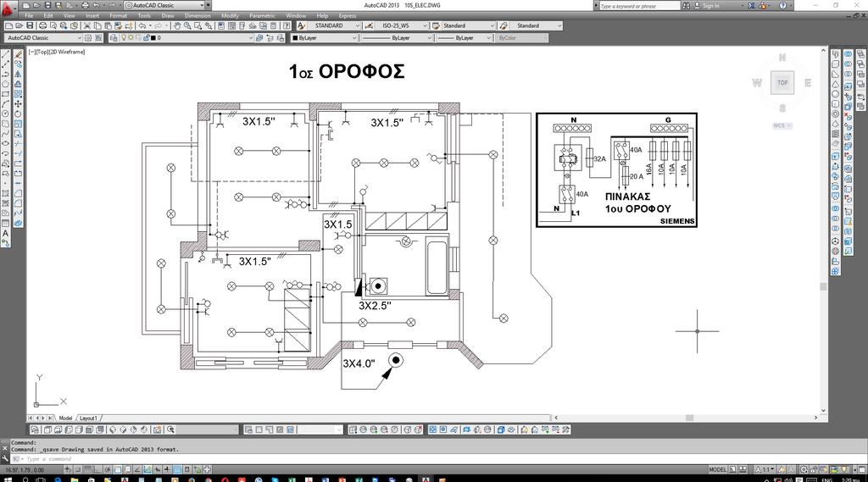
Task: Select the Line tool in Draw toolbar
Action: 6,54
